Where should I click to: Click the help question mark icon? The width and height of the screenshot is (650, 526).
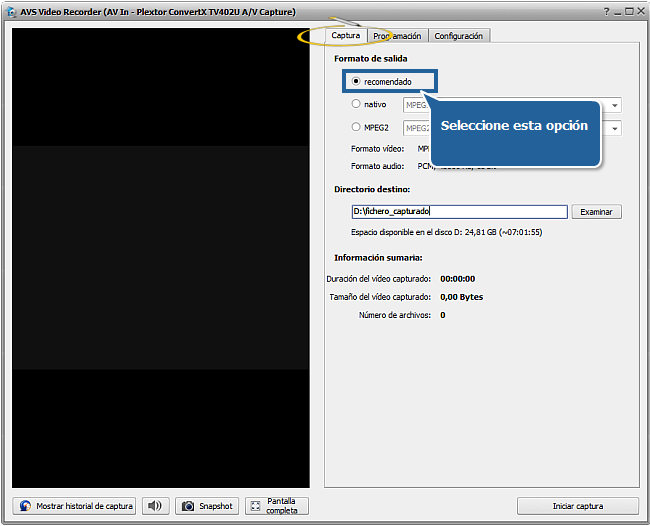coord(606,12)
